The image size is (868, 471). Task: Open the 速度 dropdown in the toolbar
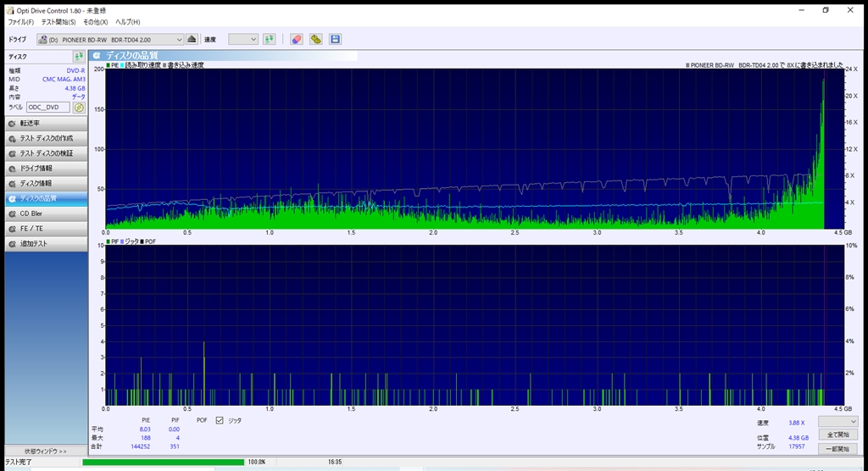coord(242,39)
